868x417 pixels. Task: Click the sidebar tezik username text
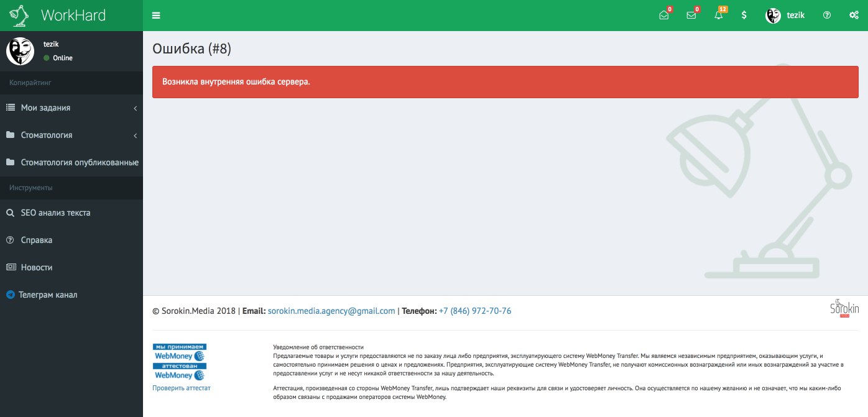pyautogui.click(x=51, y=44)
